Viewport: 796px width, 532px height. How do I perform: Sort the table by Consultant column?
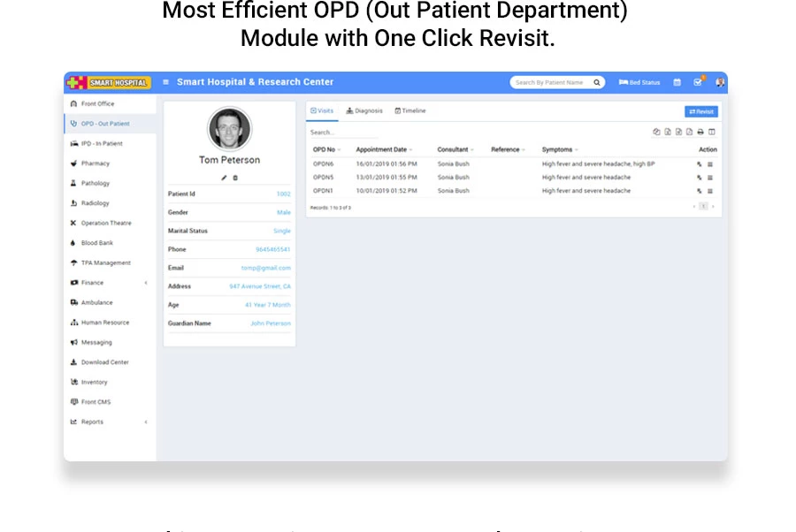click(x=454, y=149)
